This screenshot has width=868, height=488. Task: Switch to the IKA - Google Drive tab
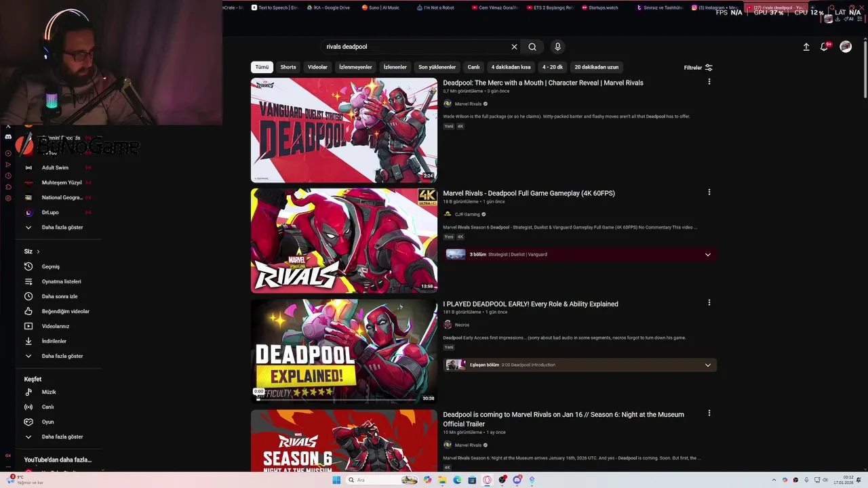coord(328,7)
